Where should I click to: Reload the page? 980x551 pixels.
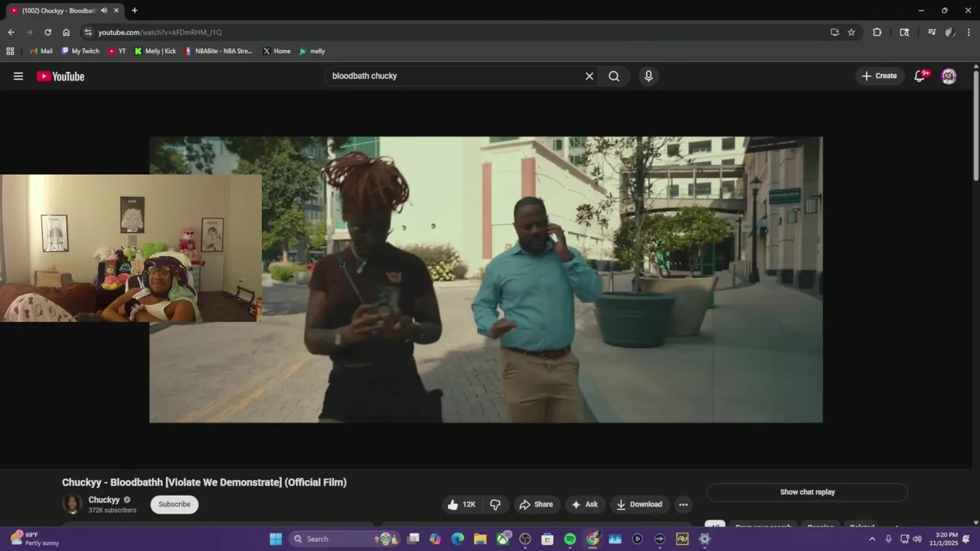point(47,32)
